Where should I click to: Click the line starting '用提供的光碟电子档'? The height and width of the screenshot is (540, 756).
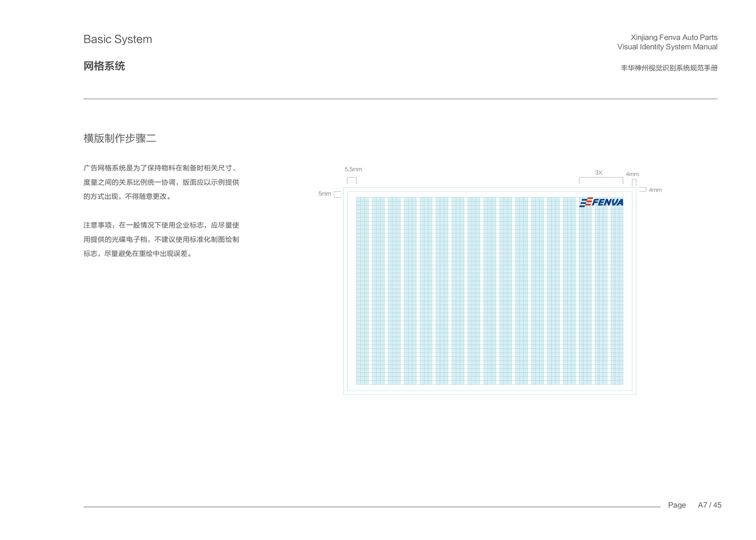[x=161, y=239]
